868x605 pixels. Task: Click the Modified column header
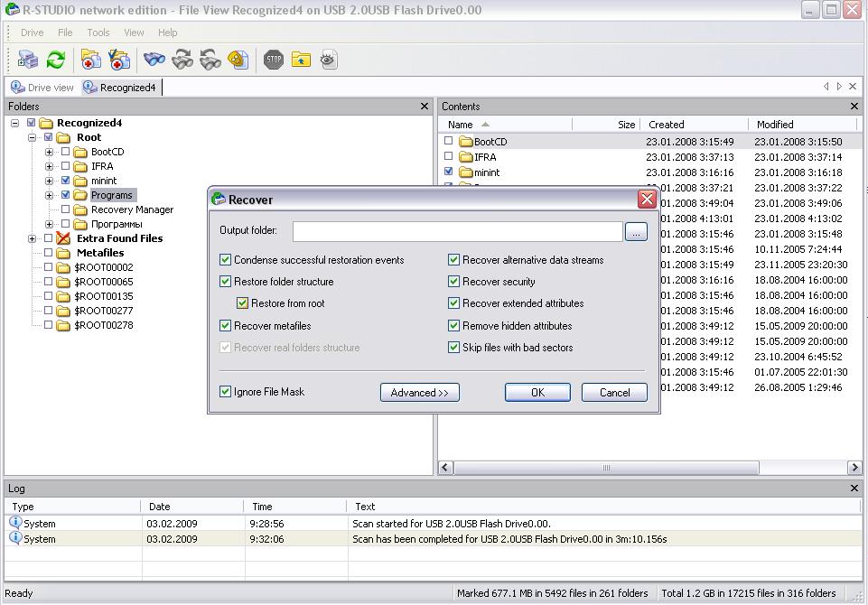coord(802,125)
